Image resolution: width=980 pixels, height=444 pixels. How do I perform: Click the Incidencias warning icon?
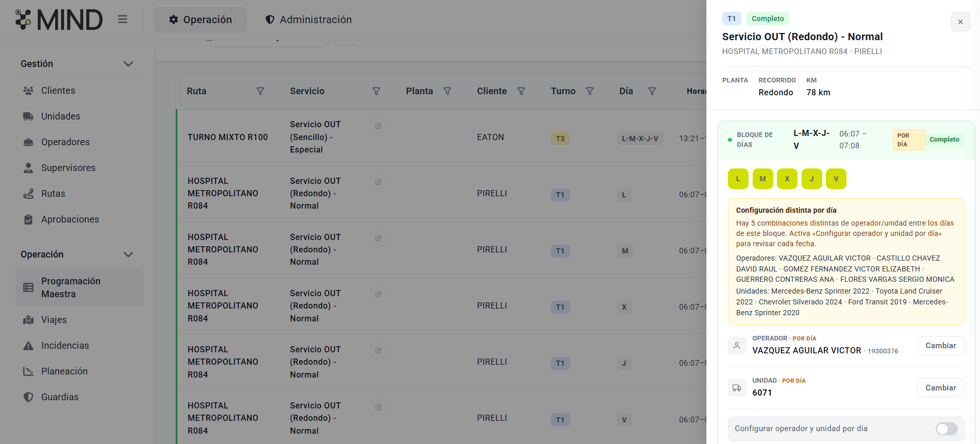(28, 346)
